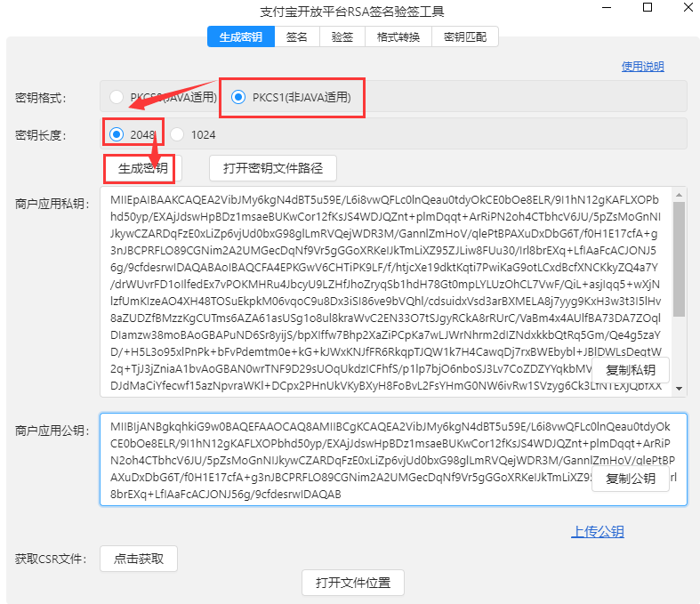700x604 pixels.
Task: Click 打开密钥文件路径 button
Action: coord(273,168)
